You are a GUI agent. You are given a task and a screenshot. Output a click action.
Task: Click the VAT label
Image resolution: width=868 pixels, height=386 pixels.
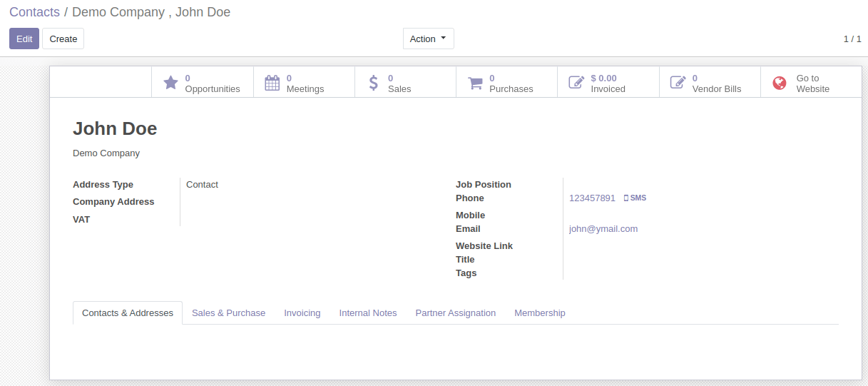pyautogui.click(x=81, y=219)
